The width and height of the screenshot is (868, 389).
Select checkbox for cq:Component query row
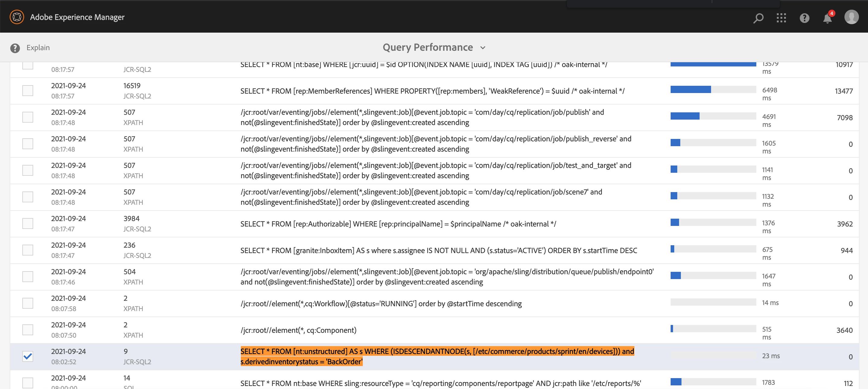28,330
